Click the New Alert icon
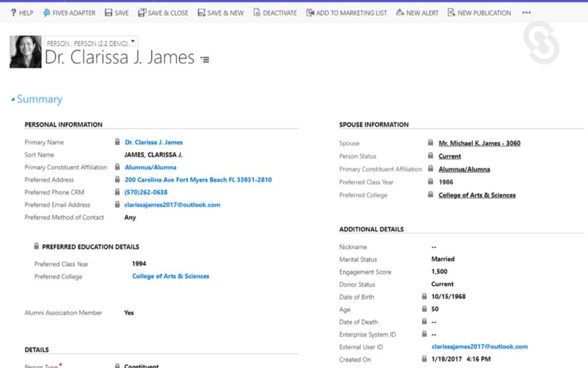 tap(400, 12)
